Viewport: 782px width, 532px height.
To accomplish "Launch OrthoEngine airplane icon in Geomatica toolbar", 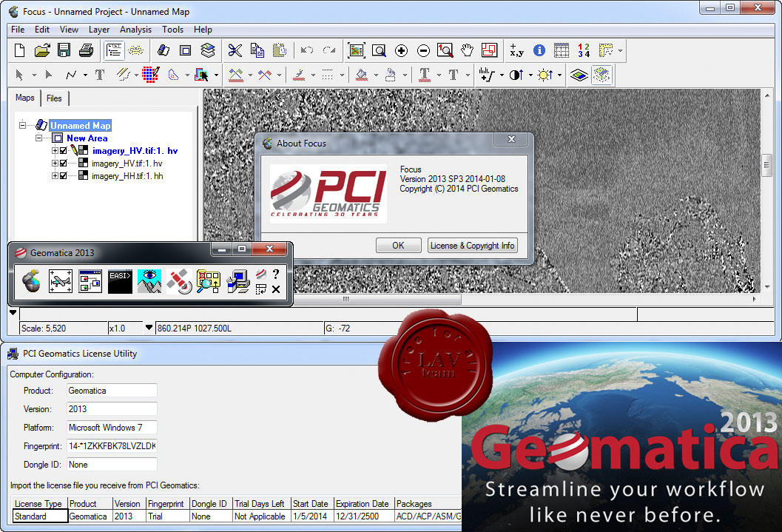I will tap(61, 281).
